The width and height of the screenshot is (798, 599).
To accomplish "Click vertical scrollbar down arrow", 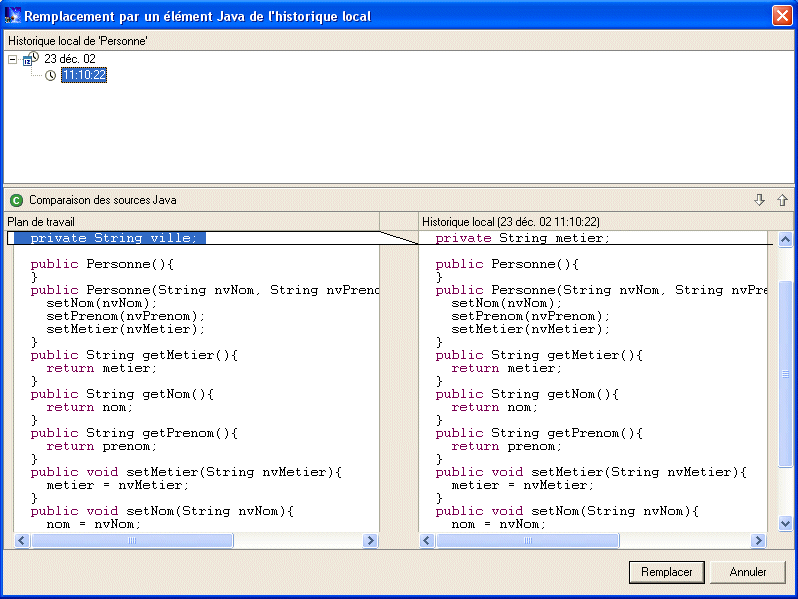I will coord(785,523).
